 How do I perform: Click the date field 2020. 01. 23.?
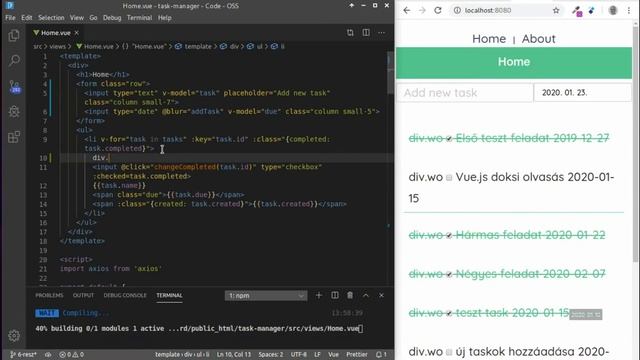(582, 93)
